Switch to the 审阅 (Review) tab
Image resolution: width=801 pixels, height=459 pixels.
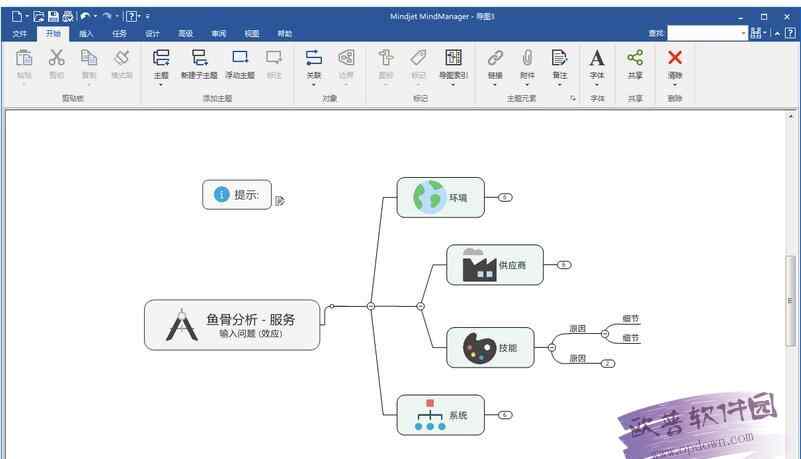[x=219, y=34]
